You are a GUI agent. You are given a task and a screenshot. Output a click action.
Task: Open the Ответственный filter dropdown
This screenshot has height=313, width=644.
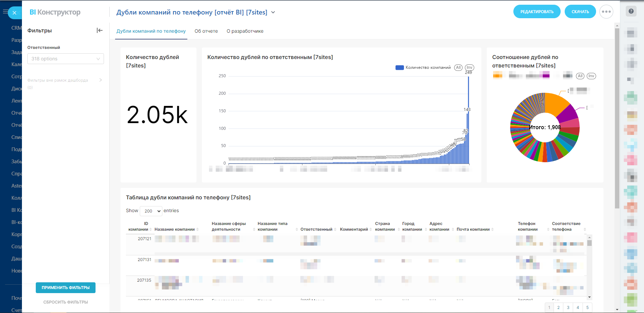tap(65, 59)
